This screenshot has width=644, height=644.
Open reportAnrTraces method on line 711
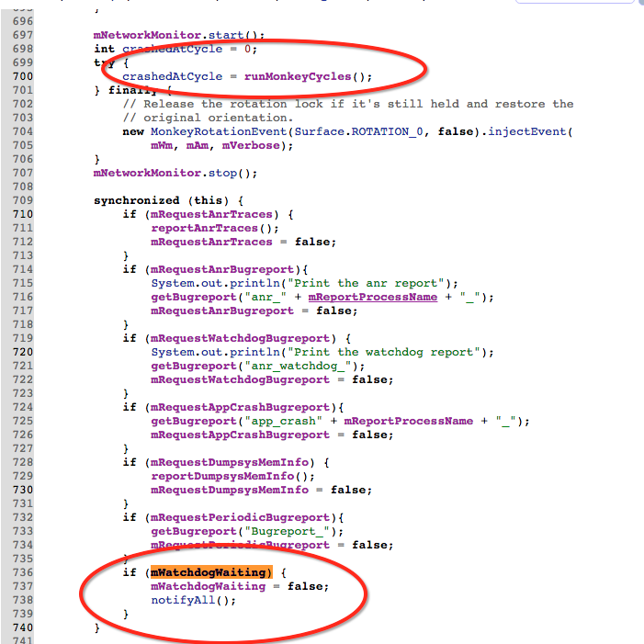(205, 229)
